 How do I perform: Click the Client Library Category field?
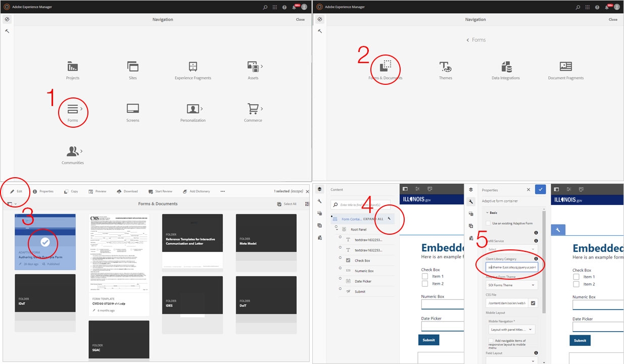pos(511,267)
